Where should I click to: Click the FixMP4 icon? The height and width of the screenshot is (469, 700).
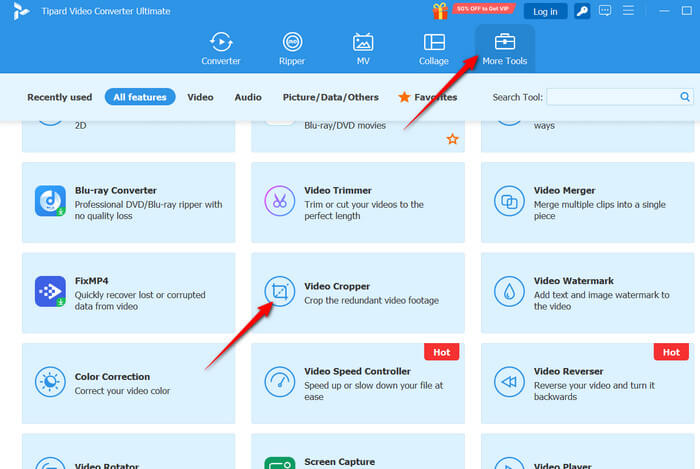(50, 291)
